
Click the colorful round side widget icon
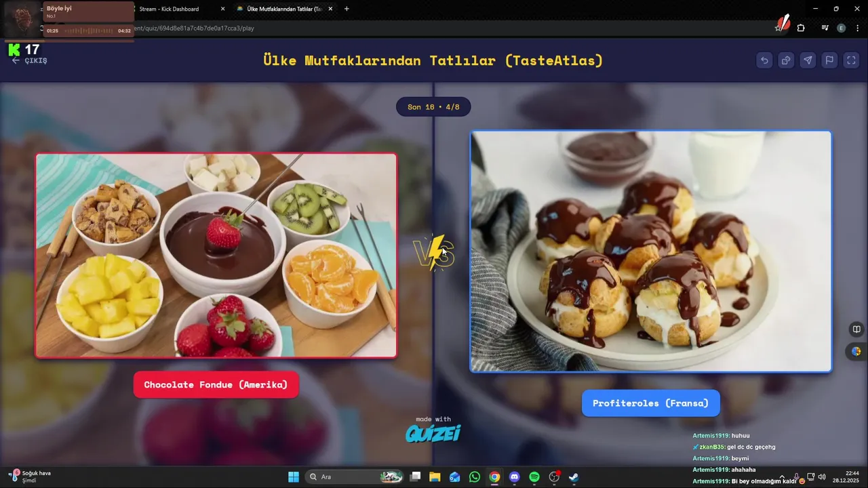pyautogui.click(x=856, y=352)
